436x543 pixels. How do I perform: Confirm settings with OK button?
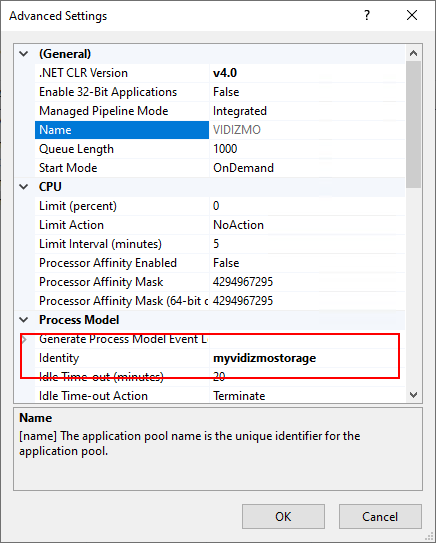(x=283, y=517)
